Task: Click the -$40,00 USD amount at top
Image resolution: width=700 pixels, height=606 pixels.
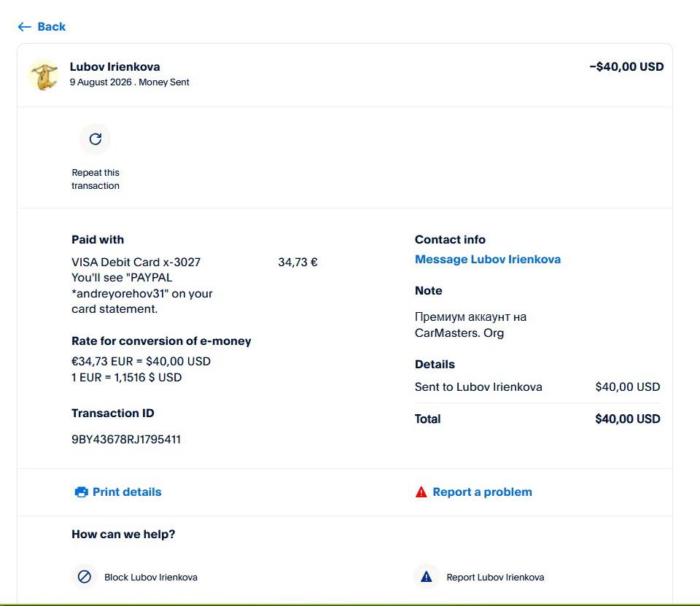Action: 626,66
